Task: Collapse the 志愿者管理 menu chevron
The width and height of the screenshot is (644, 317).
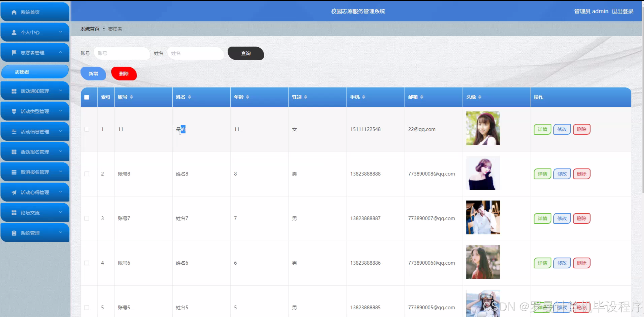Action: coord(61,52)
